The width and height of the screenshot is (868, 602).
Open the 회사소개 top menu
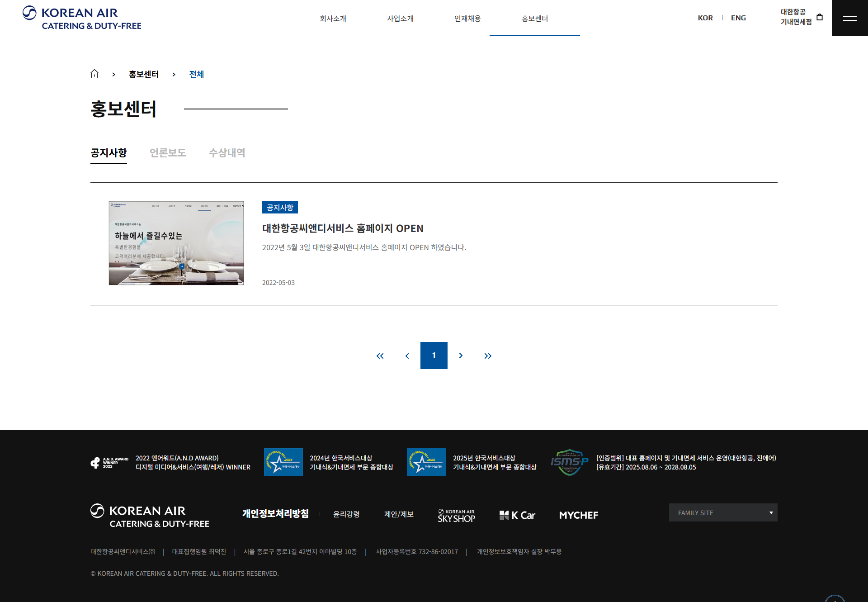tap(333, 19)
